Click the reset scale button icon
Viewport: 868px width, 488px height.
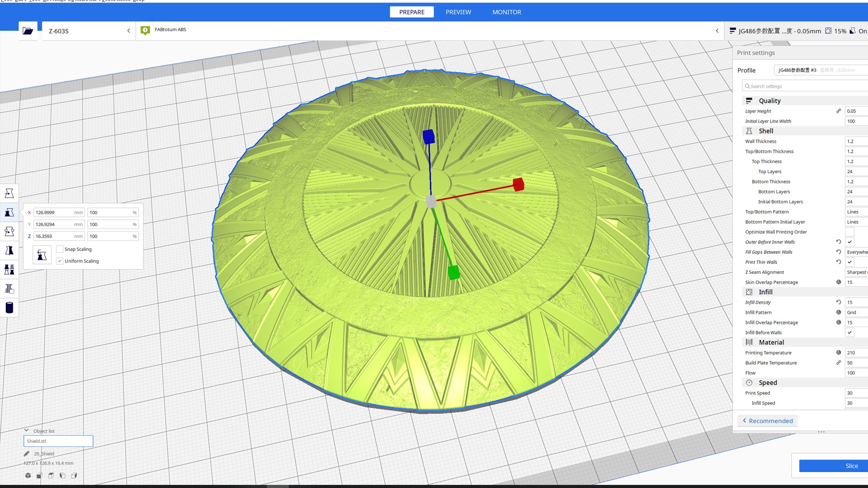[42, 255]
